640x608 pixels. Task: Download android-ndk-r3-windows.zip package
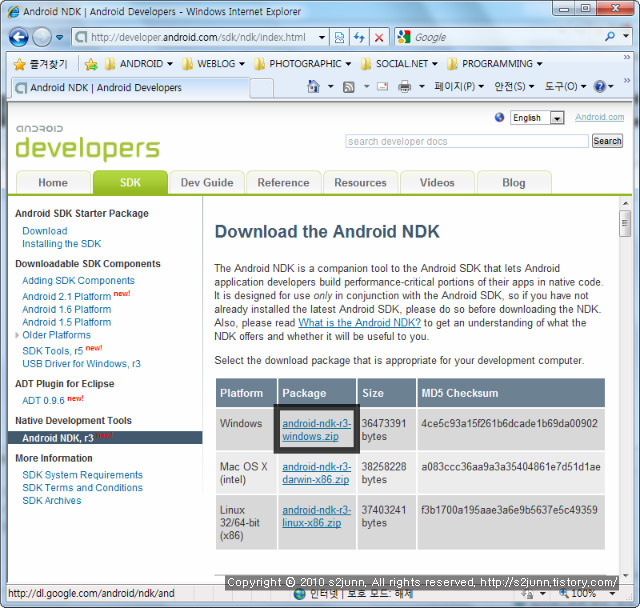coord(316,430)
